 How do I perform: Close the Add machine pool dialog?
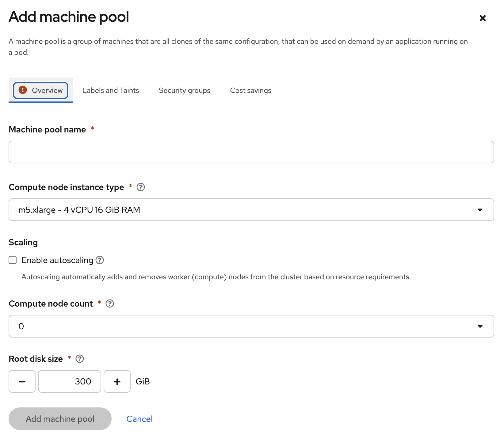tap(483, 18)
